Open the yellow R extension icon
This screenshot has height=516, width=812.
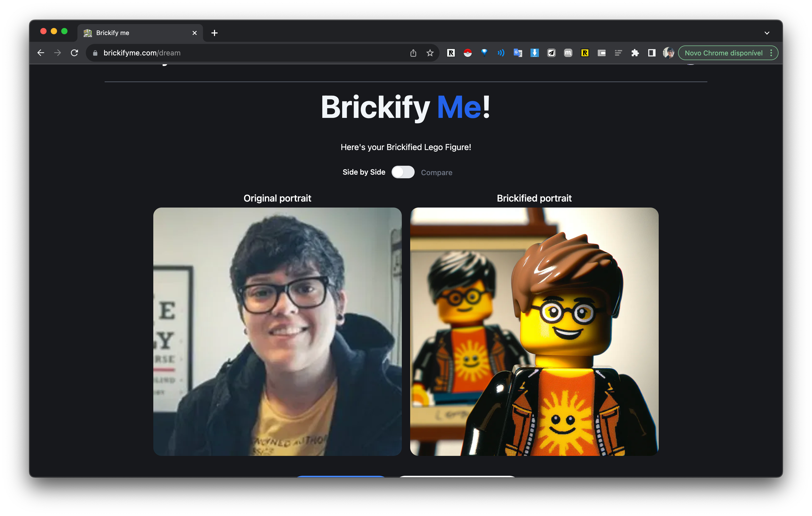click(x=585, y=53)
